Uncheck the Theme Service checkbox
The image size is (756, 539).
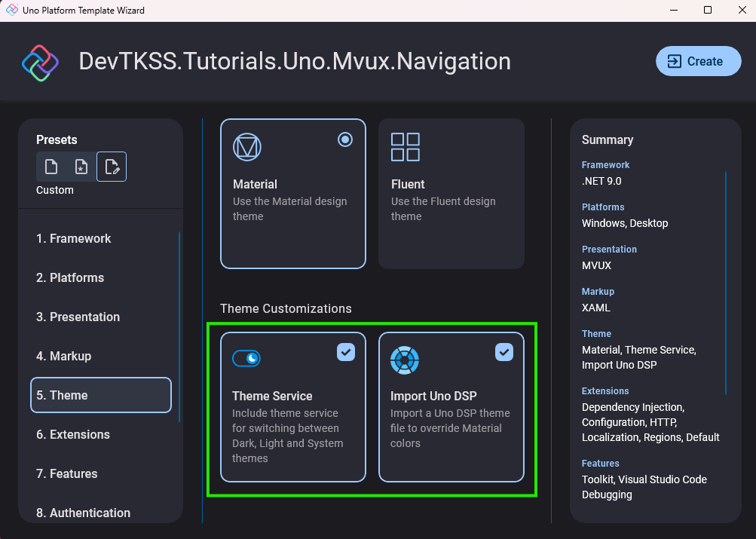coord(345,351)
